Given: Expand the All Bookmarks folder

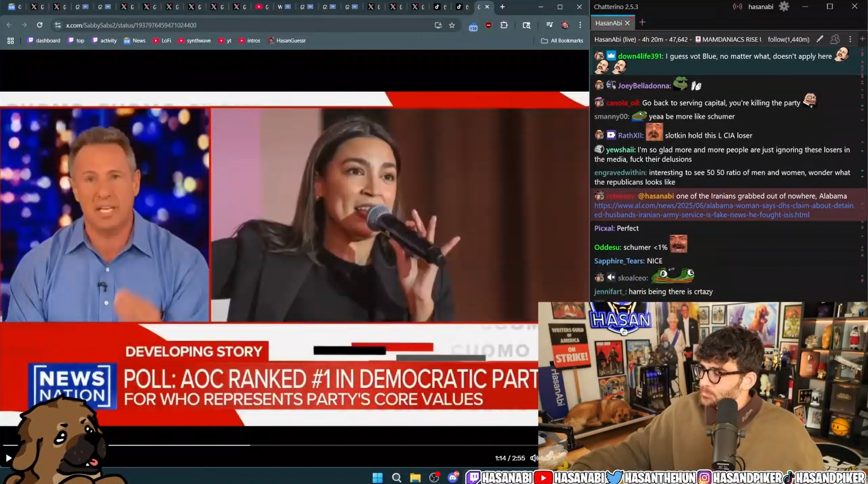Looking at the screenshot, I should tap(562, 40).
